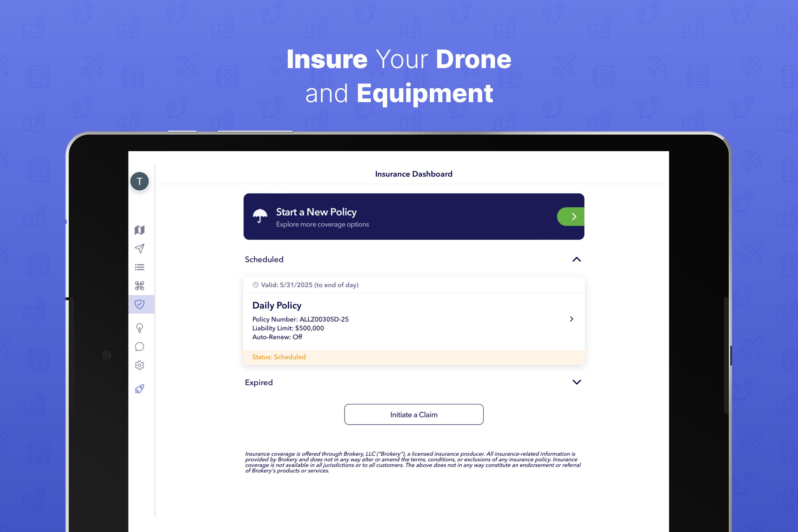Open settings gear in sidebar
This screenshot has height=532, width=798.
139,365
